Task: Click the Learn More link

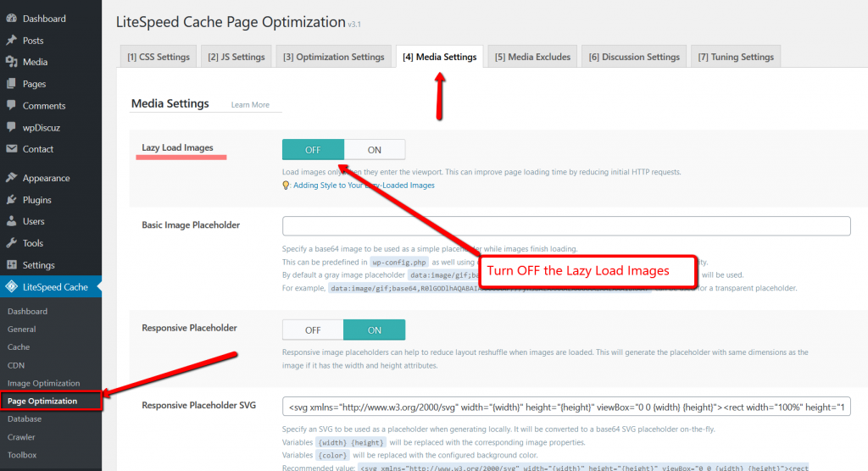Action: pos(250,105)
